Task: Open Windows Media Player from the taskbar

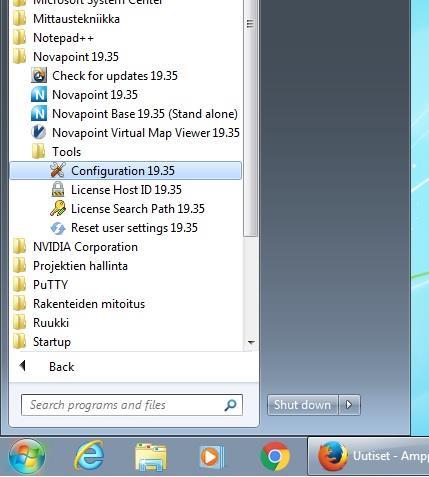Action: pos(212,457)
